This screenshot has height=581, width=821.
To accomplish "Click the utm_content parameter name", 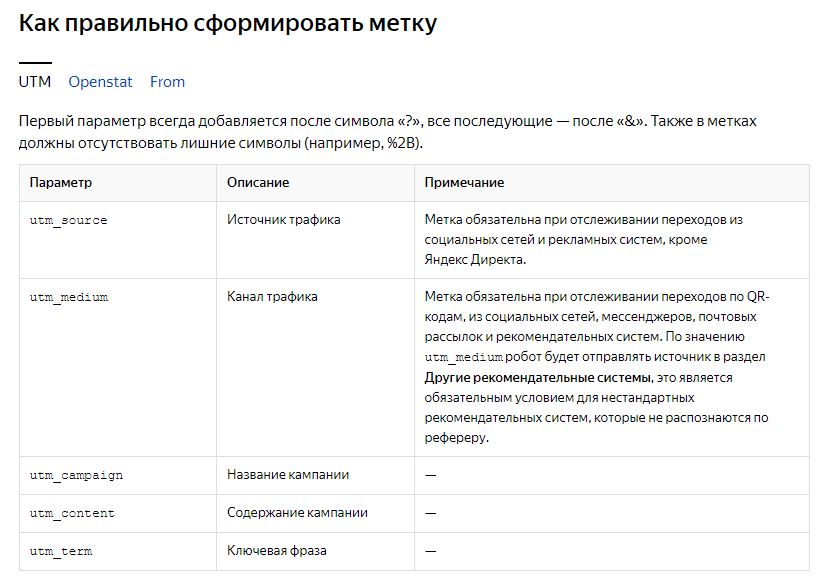I will [x=68, y=512].
